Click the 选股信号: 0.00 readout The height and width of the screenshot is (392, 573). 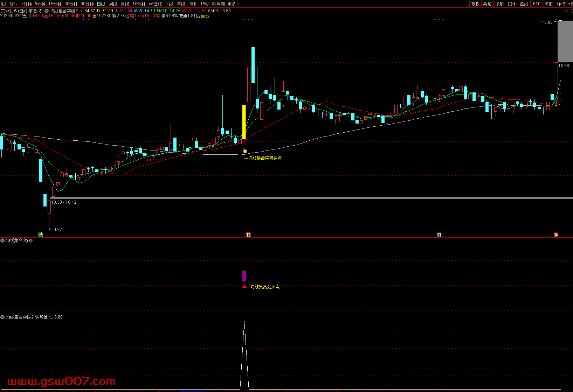click(x=49, y=317)
